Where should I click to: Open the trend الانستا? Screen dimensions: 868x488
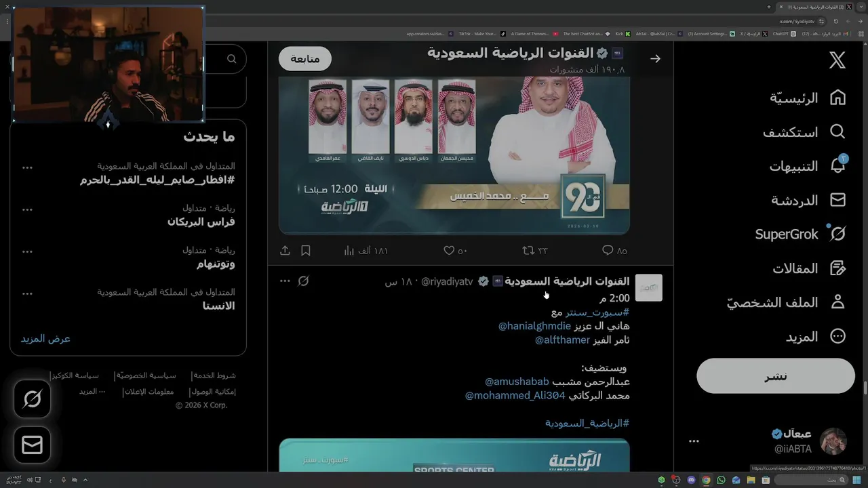click(218, 306)
